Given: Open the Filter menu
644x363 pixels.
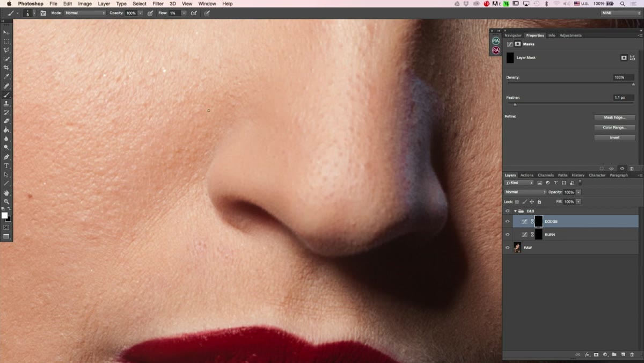Looking at the screenshot, I should click(x=158, y=4).
